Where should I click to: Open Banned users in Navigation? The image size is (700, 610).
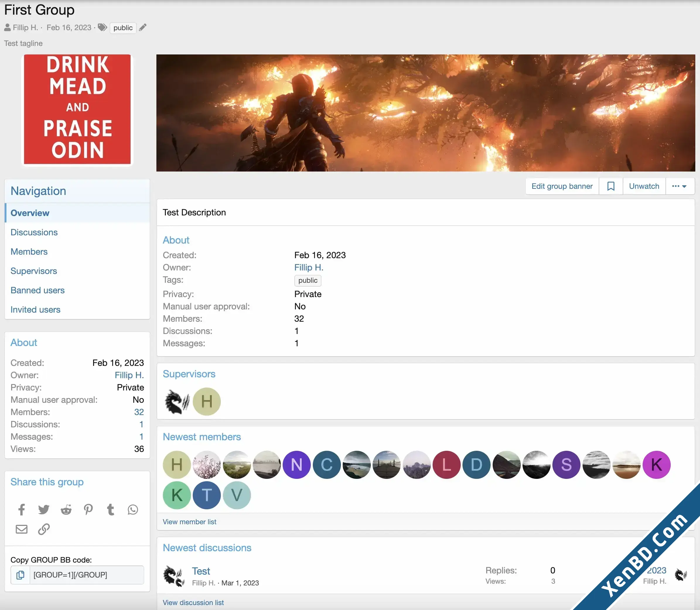point(77,290)
